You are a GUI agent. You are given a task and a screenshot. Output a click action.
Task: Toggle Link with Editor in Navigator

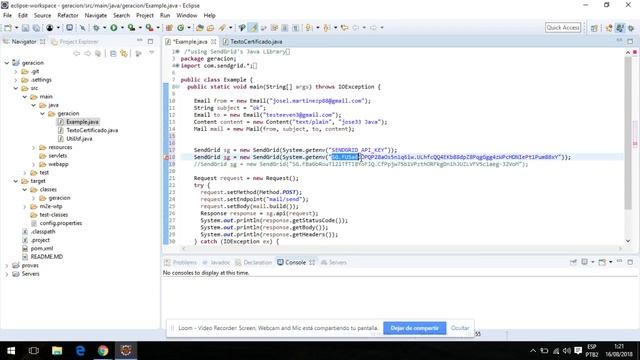tap(124, 53)
